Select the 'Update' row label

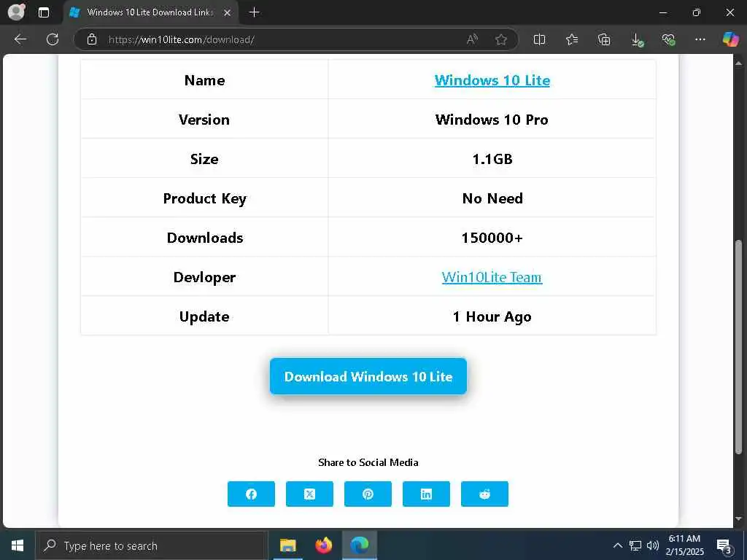204,316
